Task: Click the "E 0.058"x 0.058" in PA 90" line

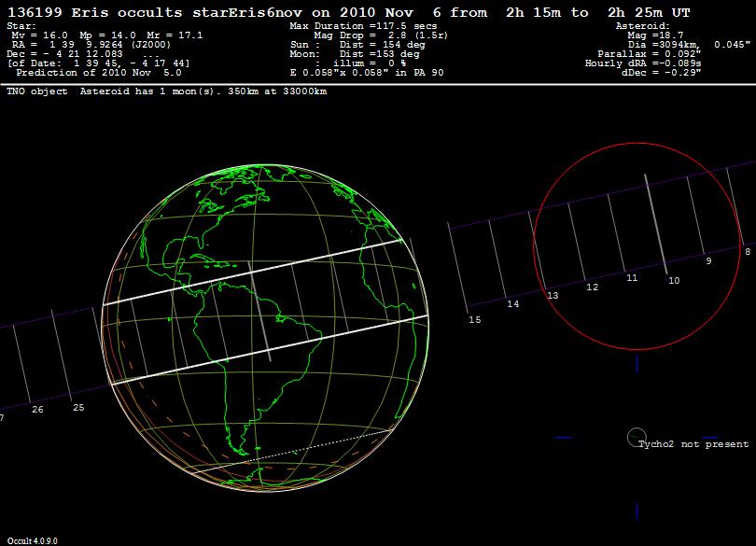Action: point(367,73)
